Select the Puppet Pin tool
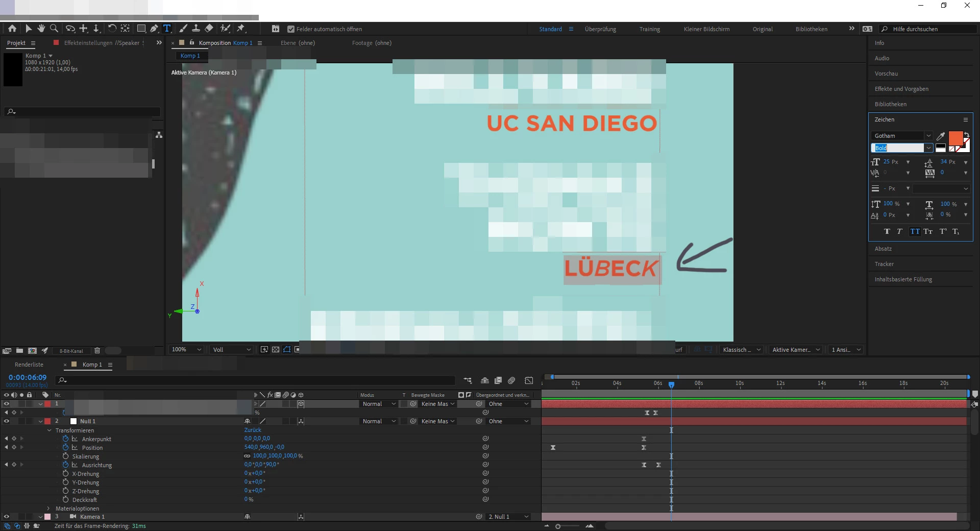Image resolution: width=980 pixels, height=531 pixels. pos(241,29)
